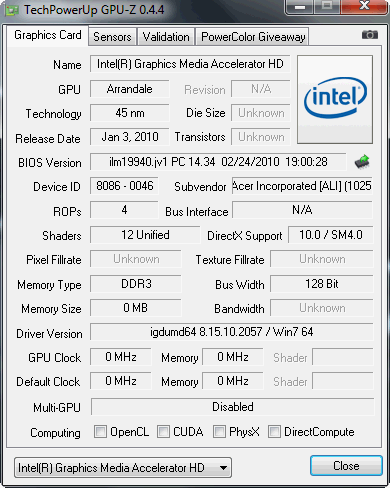Click the Memory clock field in GPU Clock row
The height and width of the screenshot is (488, 390).
[233, 357]
